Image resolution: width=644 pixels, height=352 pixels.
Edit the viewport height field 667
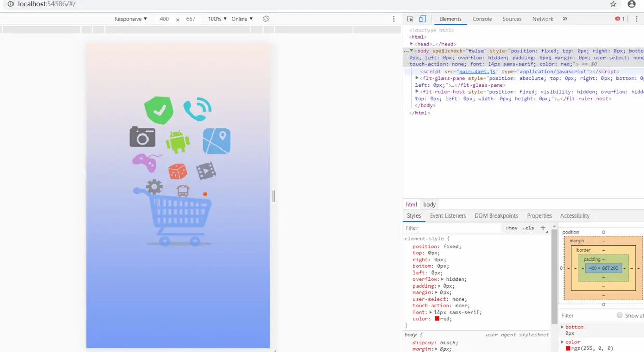coord(191,19)
